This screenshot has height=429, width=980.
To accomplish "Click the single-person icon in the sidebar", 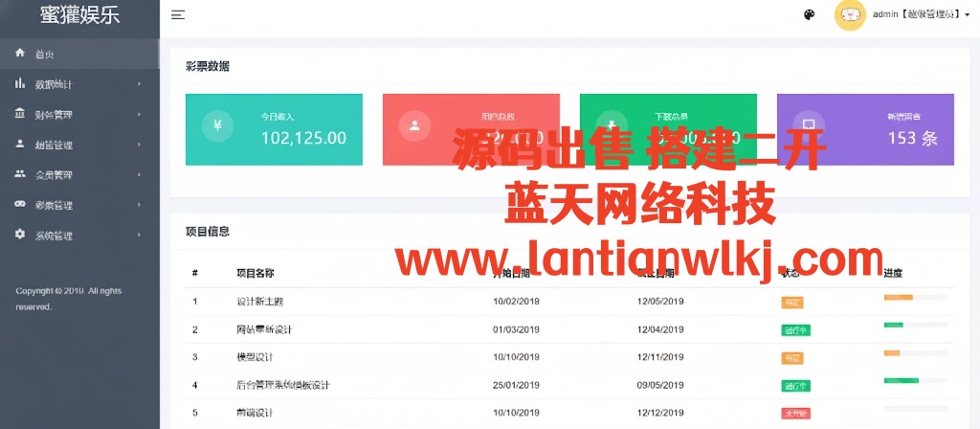I will [x=20, y=145].
